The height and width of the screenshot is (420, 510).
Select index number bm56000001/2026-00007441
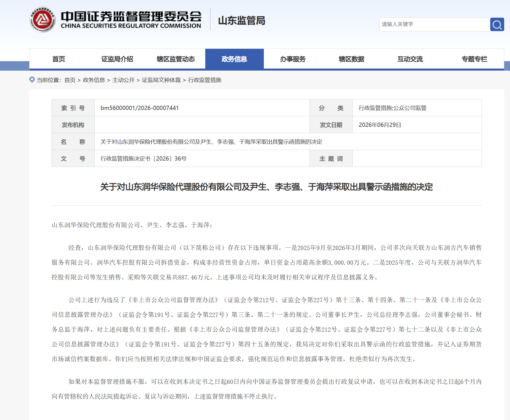[x=140, y=108]
